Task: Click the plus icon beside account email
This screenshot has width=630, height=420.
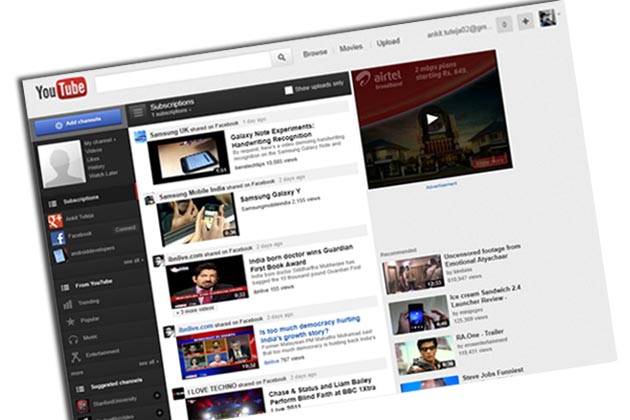Action: [x=526, y=21]
